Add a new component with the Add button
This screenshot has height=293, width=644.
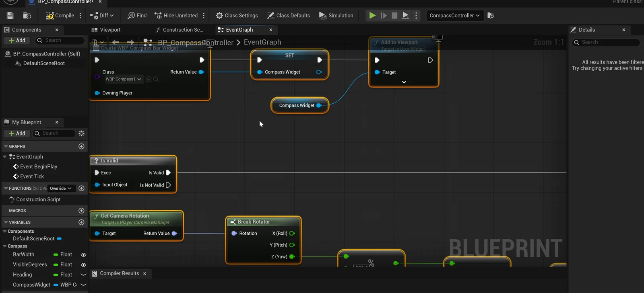pos(17,41)
